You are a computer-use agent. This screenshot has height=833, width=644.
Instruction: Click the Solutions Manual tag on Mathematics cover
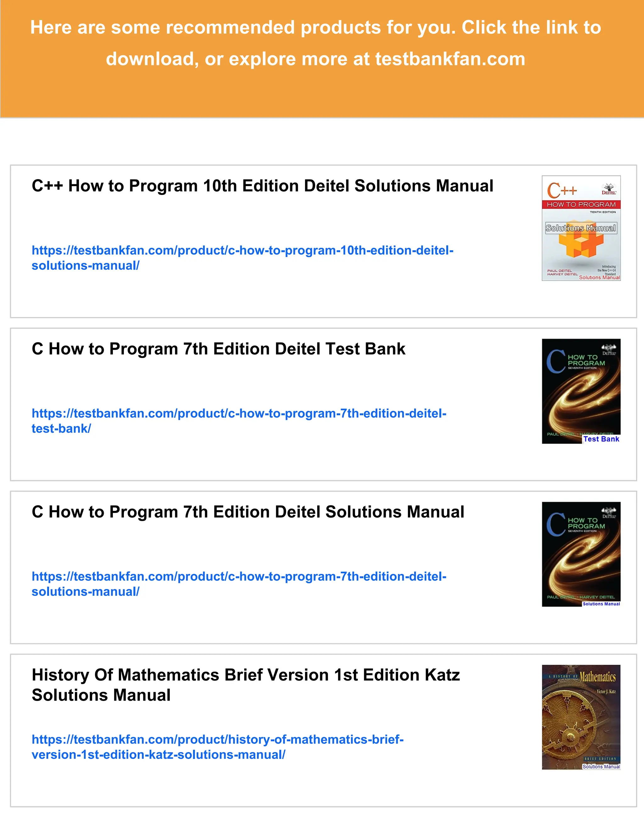click(601, 767)
